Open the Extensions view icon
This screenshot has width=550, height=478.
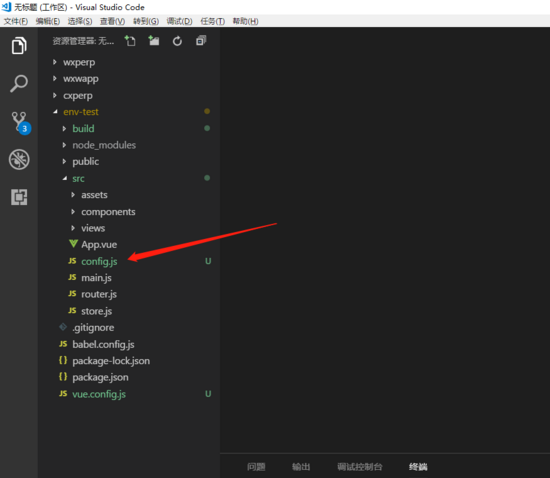click(x=19, y=197)
